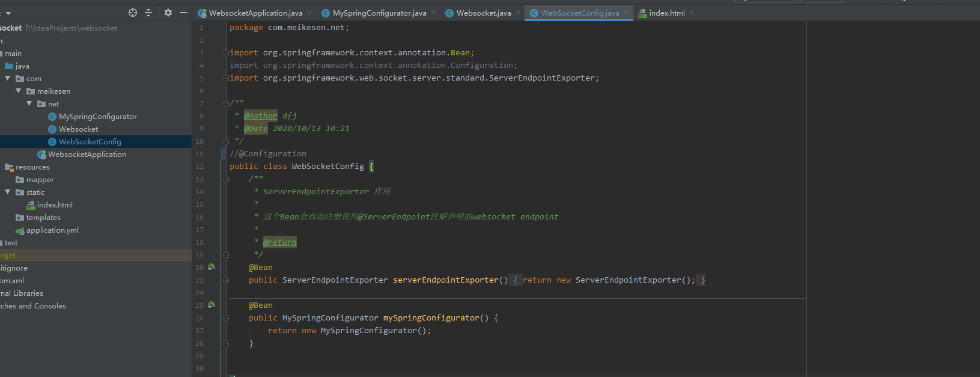Click the grayed-out Configuration import line
This screenshot has width=980, height=377.
(x=373, y=66)
